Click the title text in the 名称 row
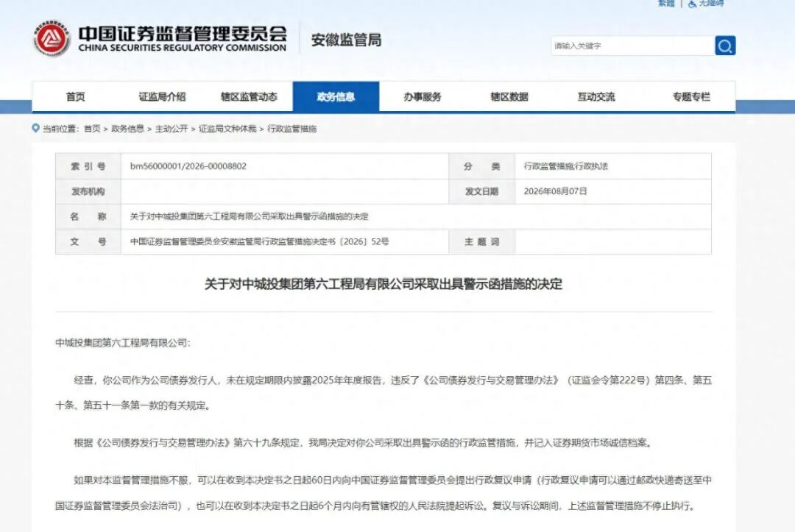Screen dimensions: 795x532 point(249,216)
